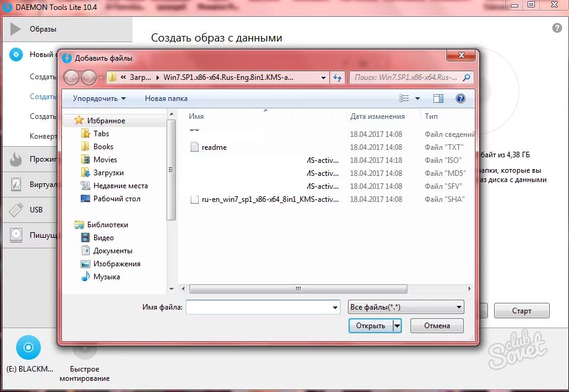
Task: Select second Создать item under Новый образ
Action: coord(43,97)
